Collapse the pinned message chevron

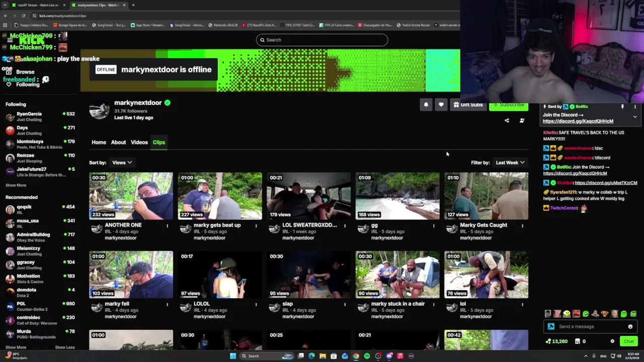[635, 117]
